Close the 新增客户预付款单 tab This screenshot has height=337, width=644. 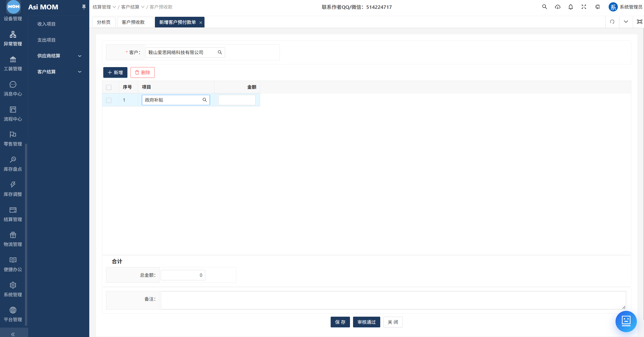click(x=201, y=23)
